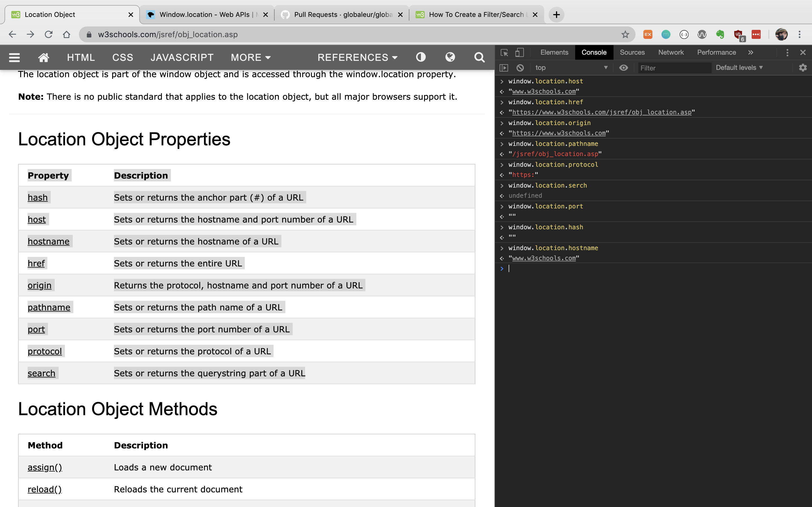Bookmark this page with the star icon
The width and height of the screenshot is (812, 507).
625,34
